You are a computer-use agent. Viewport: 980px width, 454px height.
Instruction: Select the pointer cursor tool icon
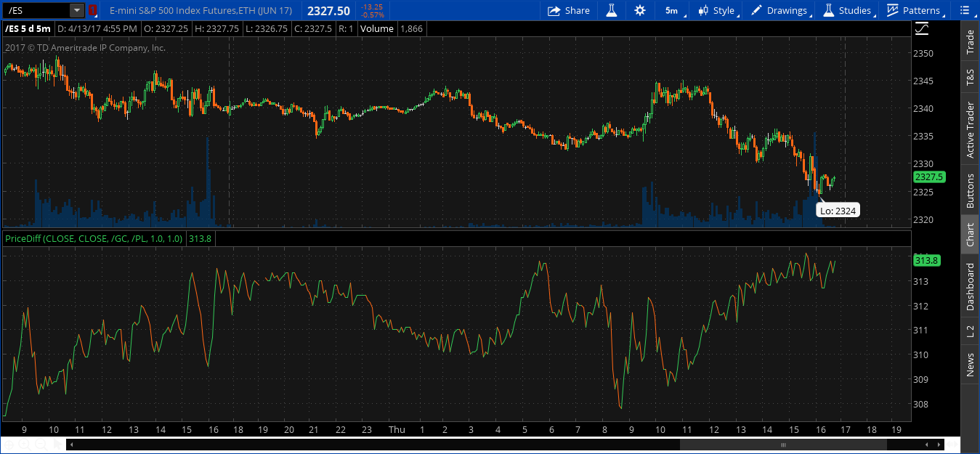(57, 445)
